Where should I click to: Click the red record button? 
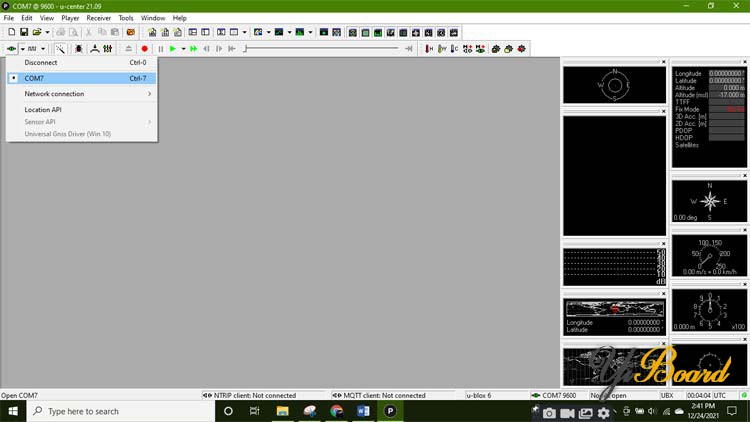144,48
